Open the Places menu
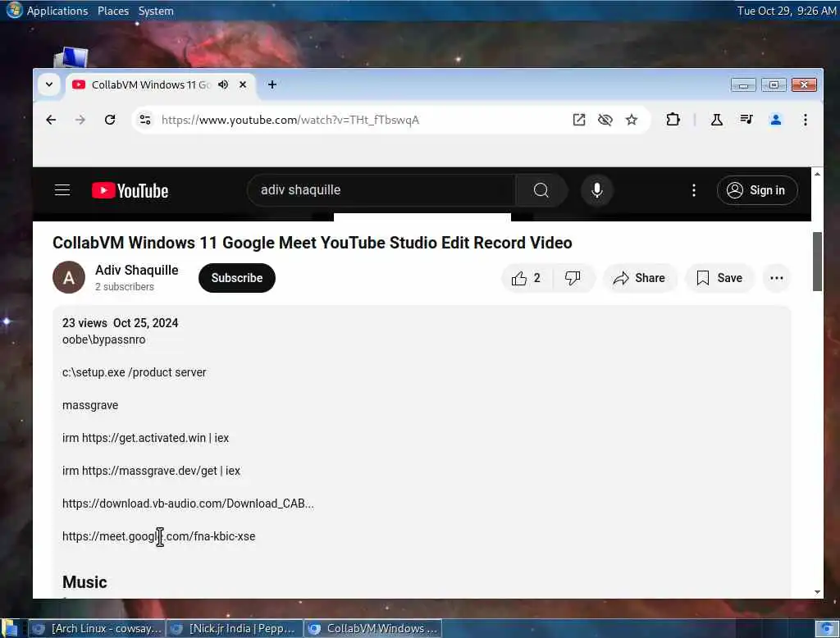 point(113,11)
